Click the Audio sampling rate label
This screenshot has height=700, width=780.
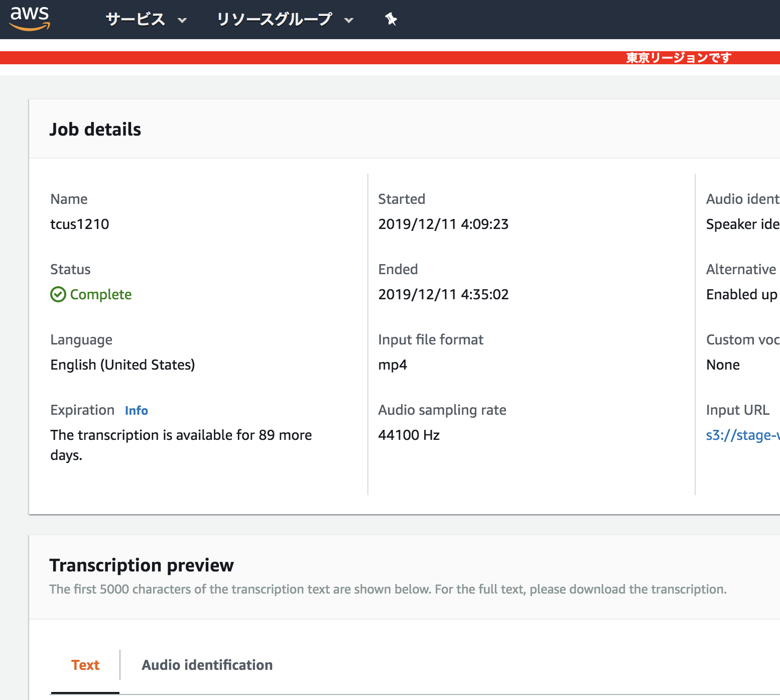(x=442, y=410)
